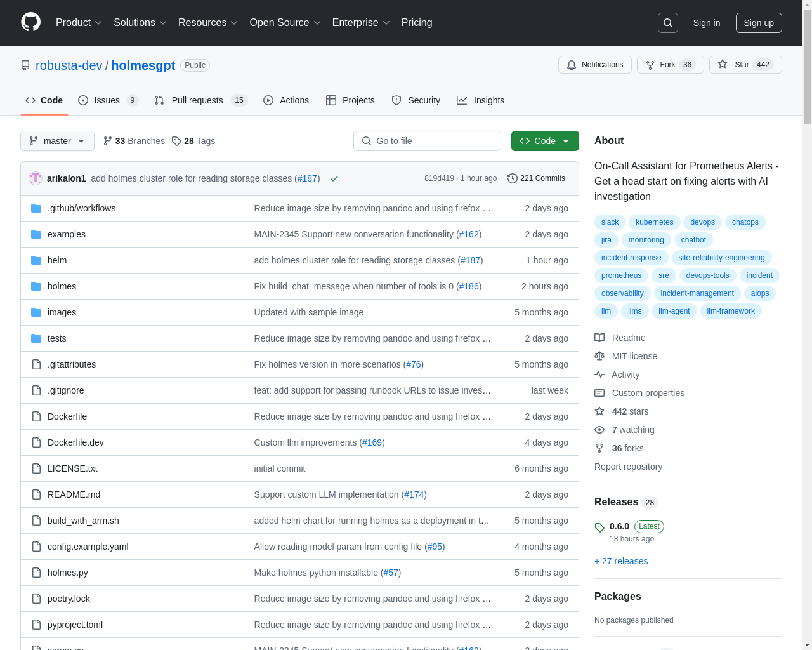Image resolution: width=812 pixels, height=650 pixels.
Task: Click the helm folder icon
Action: pos(36,260)
